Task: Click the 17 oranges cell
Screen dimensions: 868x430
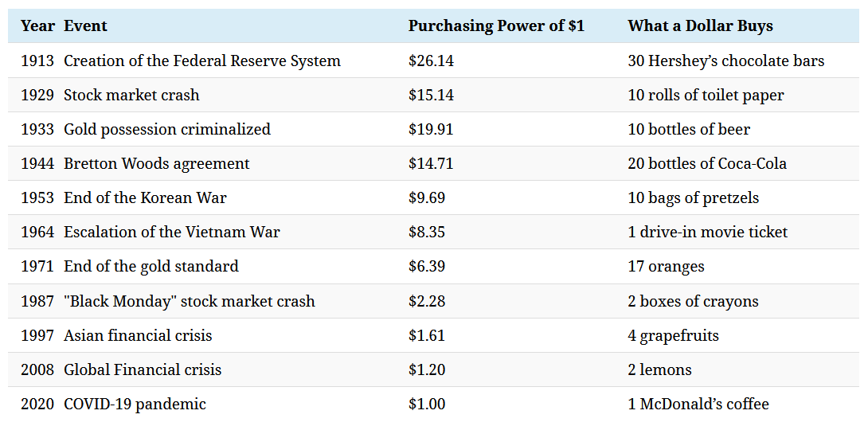Action: pyautogui.click(x=666, y=266)
